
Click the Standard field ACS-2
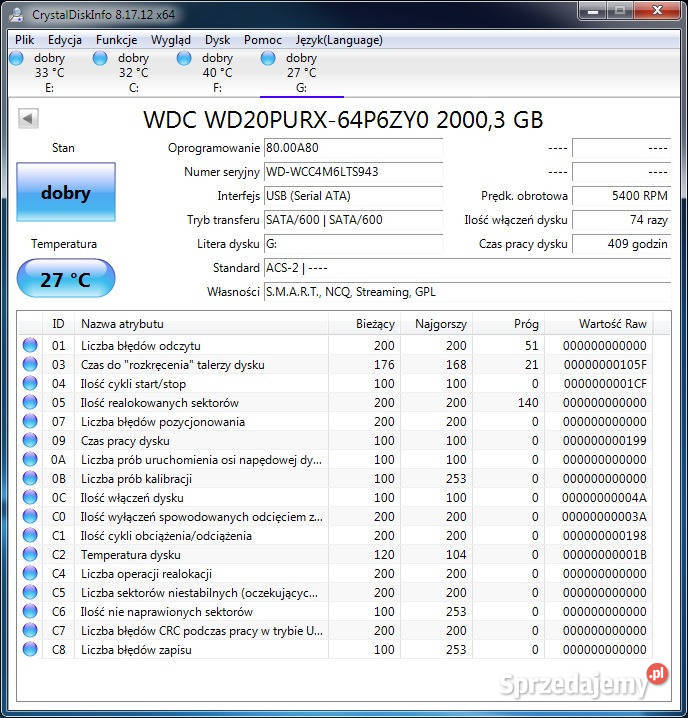[467, 268]
